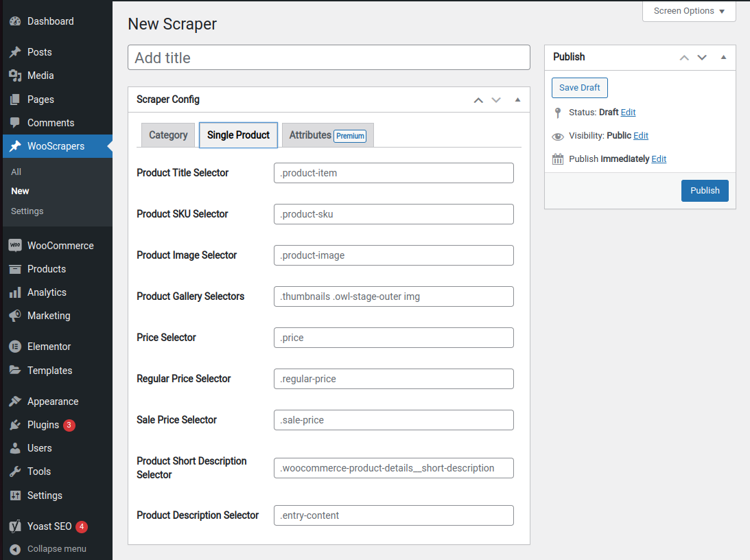Click the blue Publish button
750x560 pixels.
(705, 190)
